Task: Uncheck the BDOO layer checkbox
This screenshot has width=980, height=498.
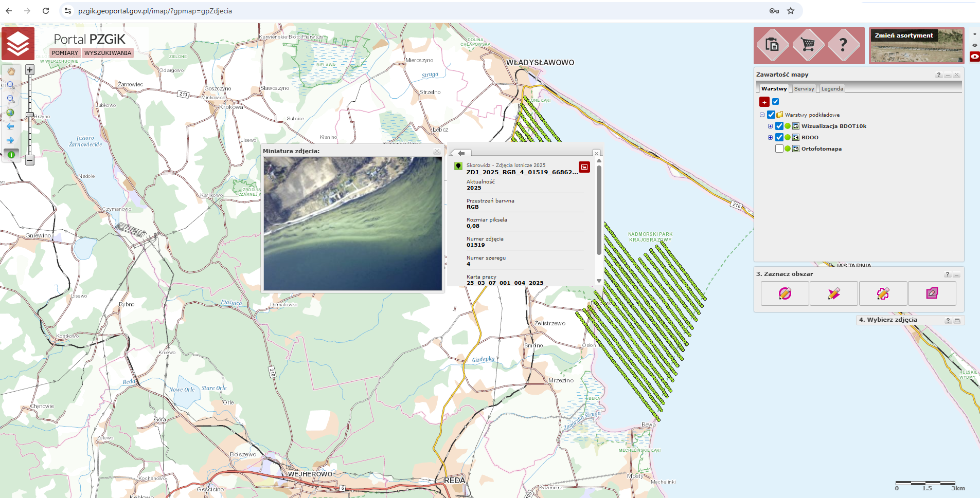Action: [x=779, y=137]
